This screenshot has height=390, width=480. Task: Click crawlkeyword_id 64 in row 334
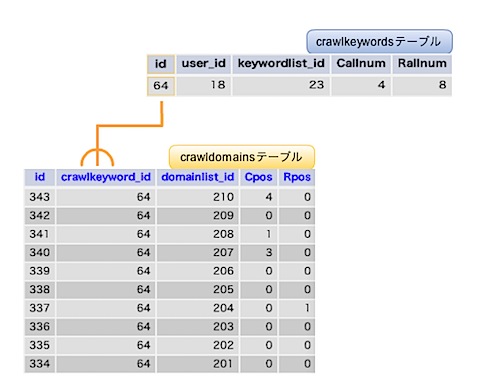106,364
